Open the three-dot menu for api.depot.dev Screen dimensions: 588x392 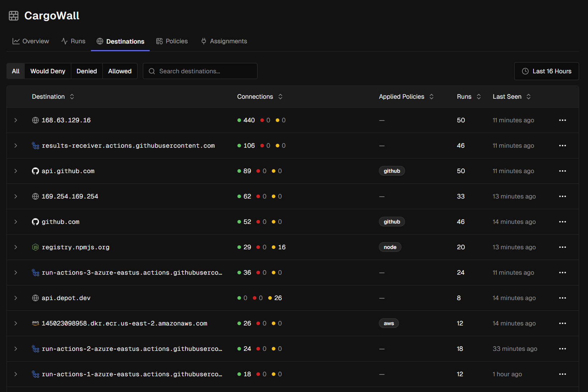(x=562, y=298)
